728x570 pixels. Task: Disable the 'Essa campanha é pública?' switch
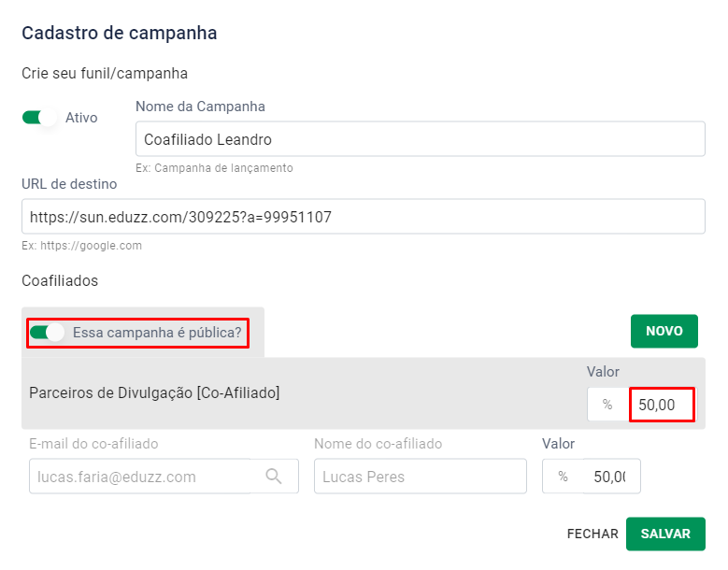click(47, 332)
